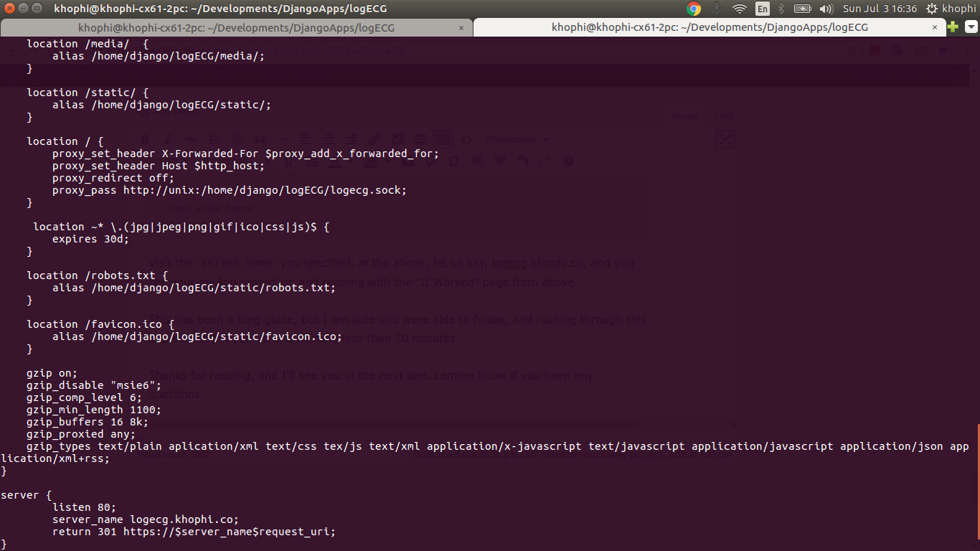Place cursor on the 'gzip on;' line
The image size is (980, 551).
52,373
